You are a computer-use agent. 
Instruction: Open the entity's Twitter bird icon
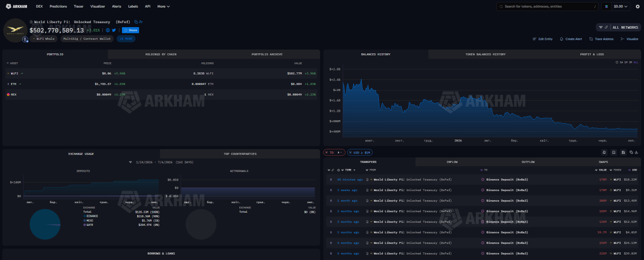114,30
